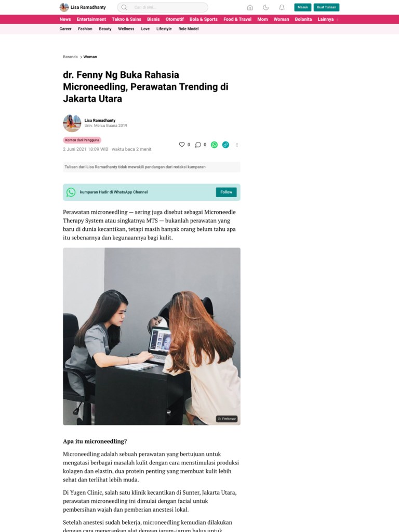This screenshot has height=532, width=399.
Task: Click the search magnifier icon
Action: (124, 7)
